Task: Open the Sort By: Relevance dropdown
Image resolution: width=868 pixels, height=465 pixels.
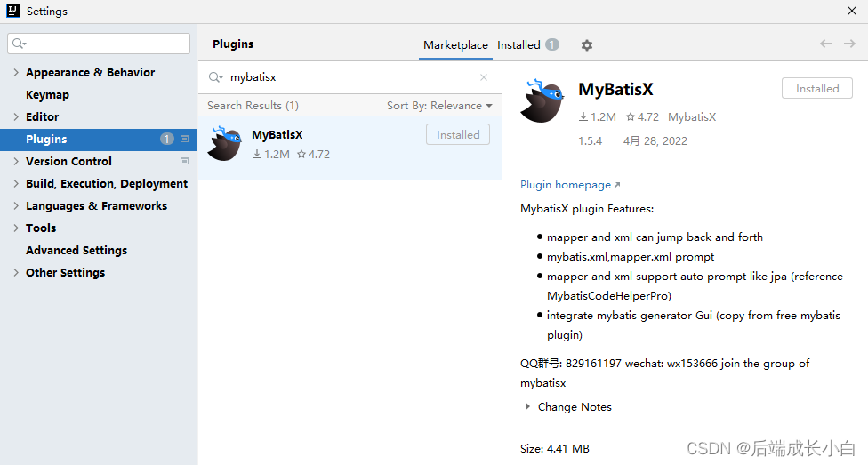Action: (x=439, y=106)
